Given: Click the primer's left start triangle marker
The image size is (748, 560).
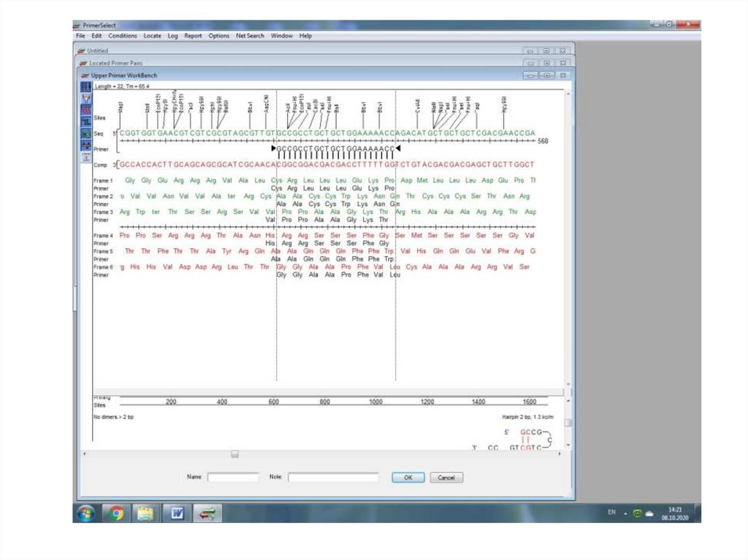Looking at the screenshot, I should (x=273, y=148).
